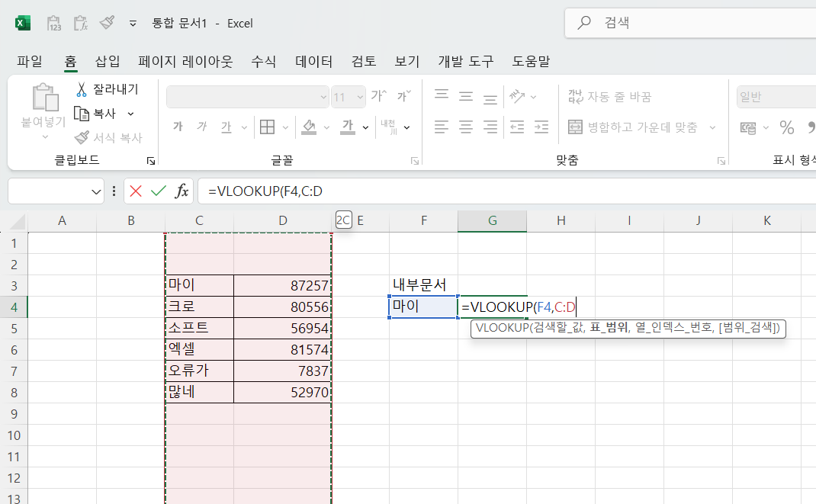Screen dimensions: 816x504
Task: Open the number format 일반 dropdown
Action: point(776,97)
